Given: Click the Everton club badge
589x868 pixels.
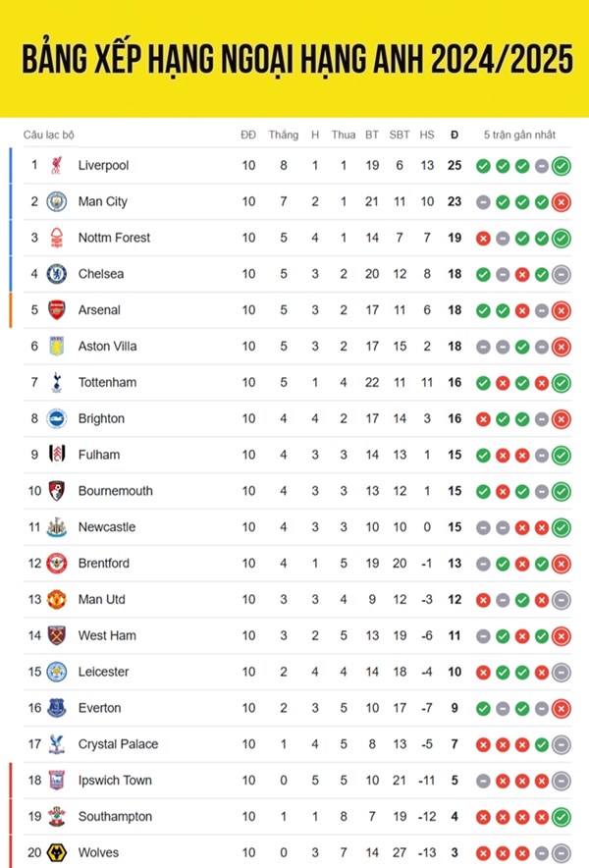Looking at the screenshot, I should 57,708.
